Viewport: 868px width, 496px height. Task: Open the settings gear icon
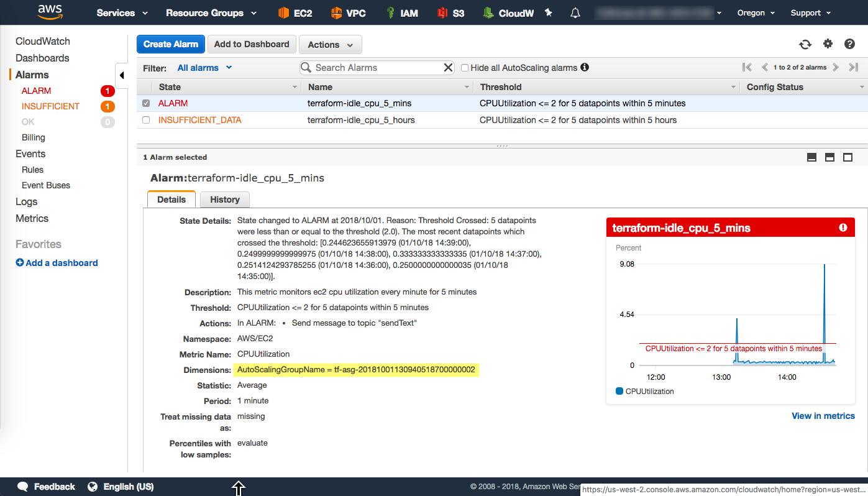828,44
